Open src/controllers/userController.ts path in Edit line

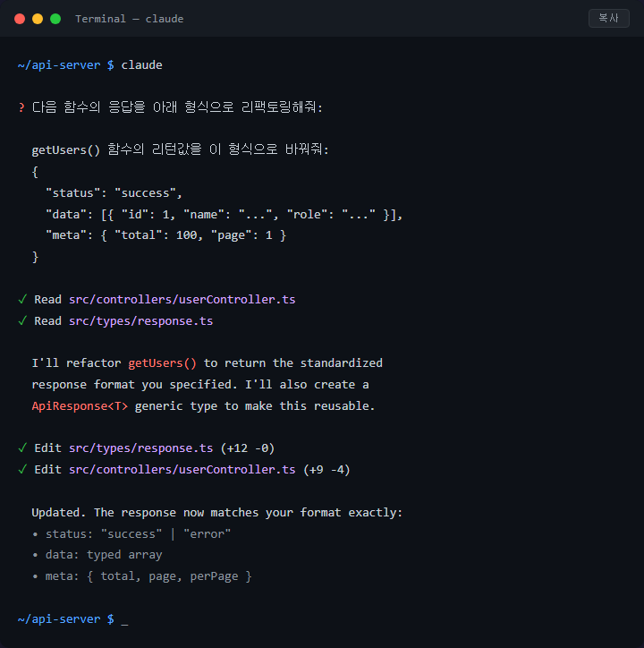click(x=182, y=470)
